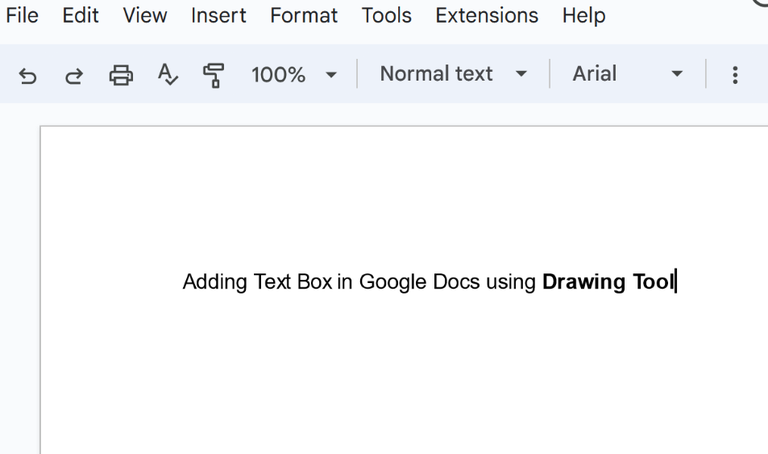The width and height of the screenshot is (768, 454).
Task: Open the Edit menu
Action: pos(80,16)
